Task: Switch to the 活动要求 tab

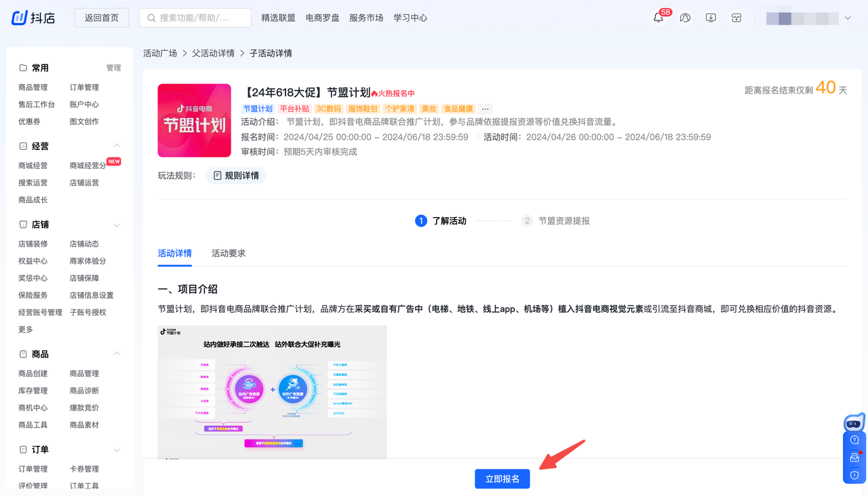Action: pyautogui.click(x=229, y=253)
